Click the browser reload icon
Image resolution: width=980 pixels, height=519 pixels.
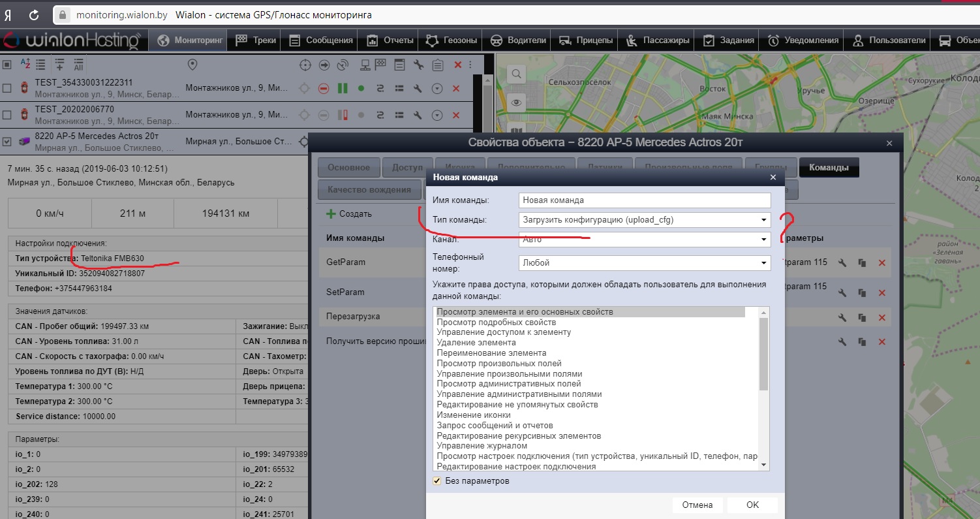[34, 14]
